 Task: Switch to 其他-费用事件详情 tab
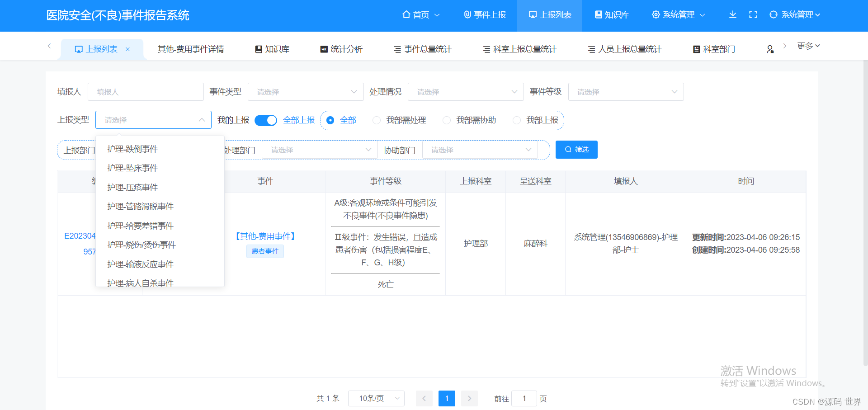click(x=191, y=49)
